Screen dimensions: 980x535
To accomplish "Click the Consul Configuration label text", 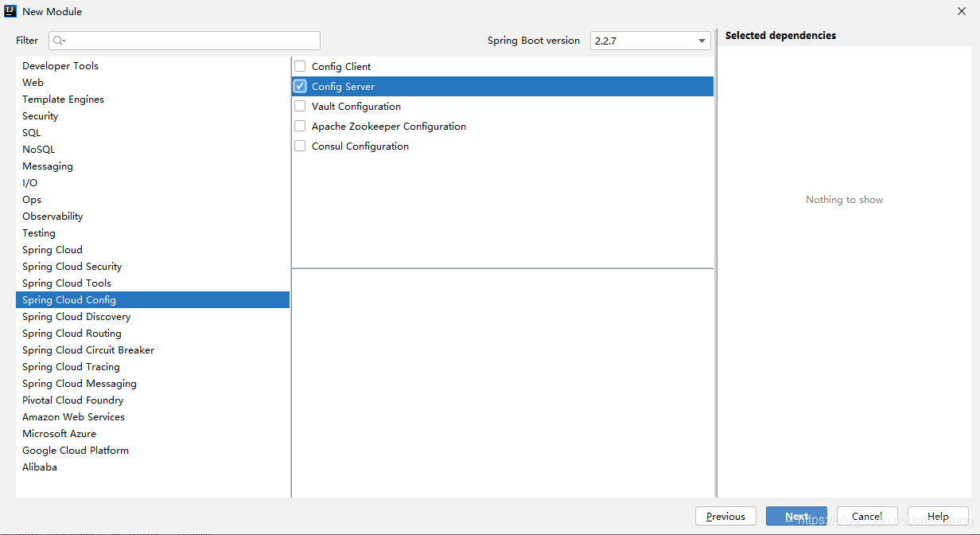I will [x=360, y=146].
